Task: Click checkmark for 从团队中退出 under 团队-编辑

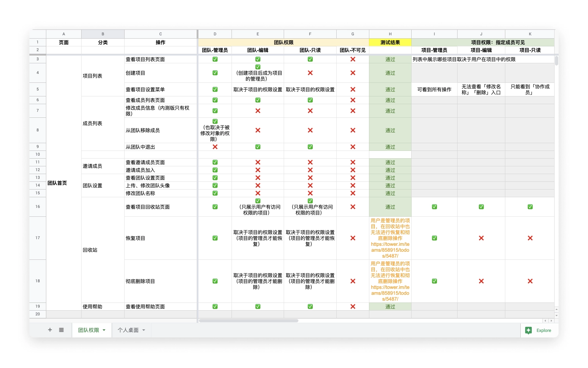Action: [258, 147]
